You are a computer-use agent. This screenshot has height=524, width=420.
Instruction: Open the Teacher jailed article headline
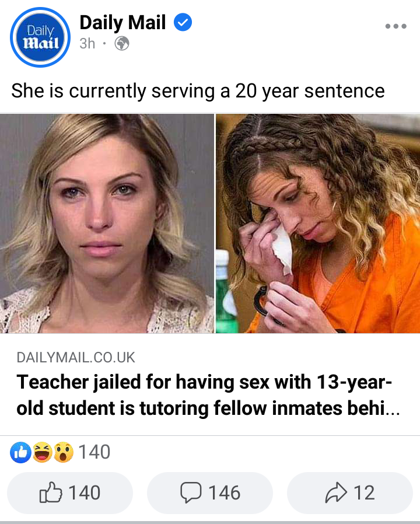click(208, 395)
